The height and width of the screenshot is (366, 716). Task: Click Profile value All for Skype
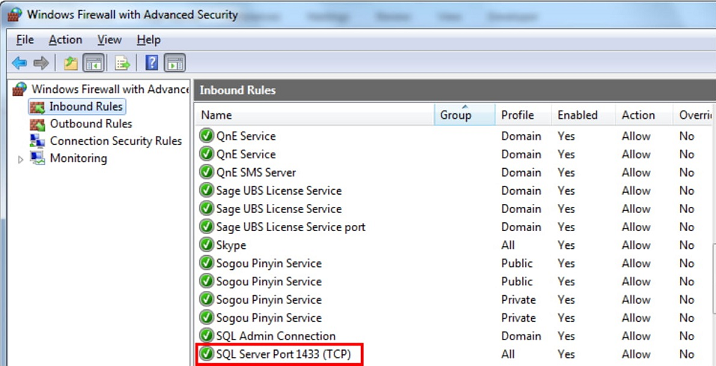(x=508, y=245)
